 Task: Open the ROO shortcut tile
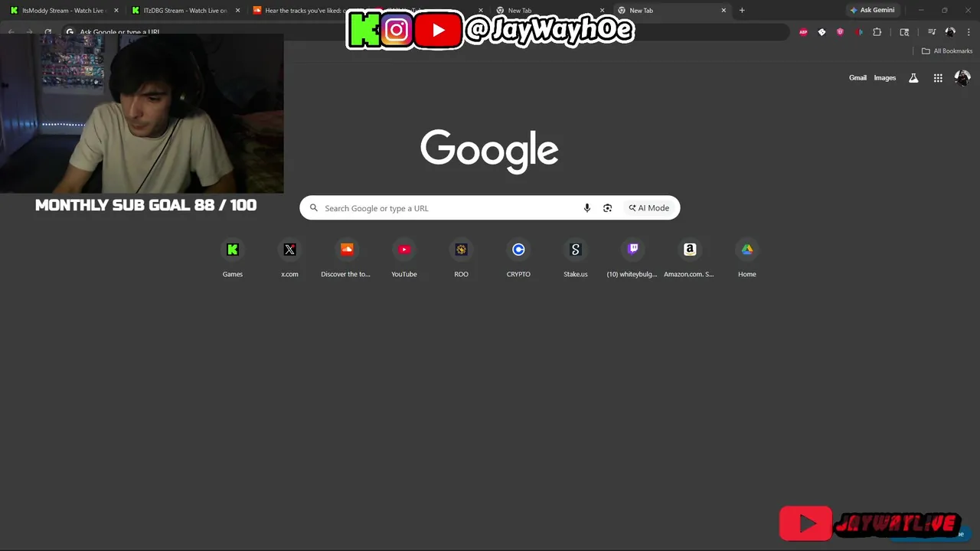[x=461, y=258]
